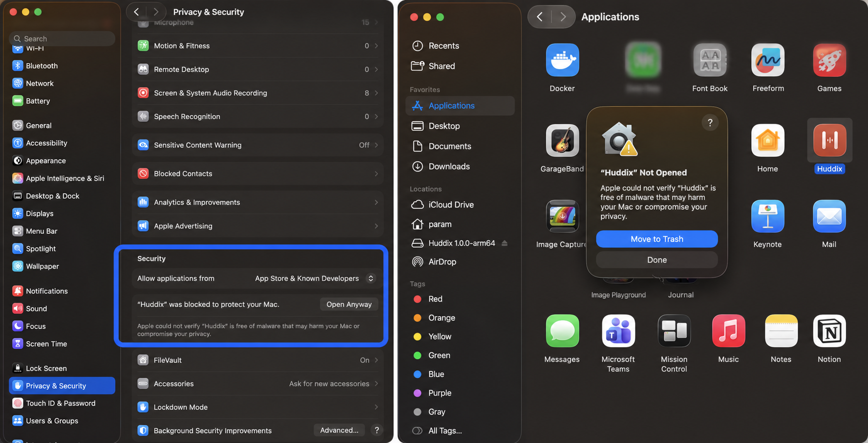
Task: Click the FileVault icon in Privacy list
Action: pyautogui.click(x=143, y=360)
